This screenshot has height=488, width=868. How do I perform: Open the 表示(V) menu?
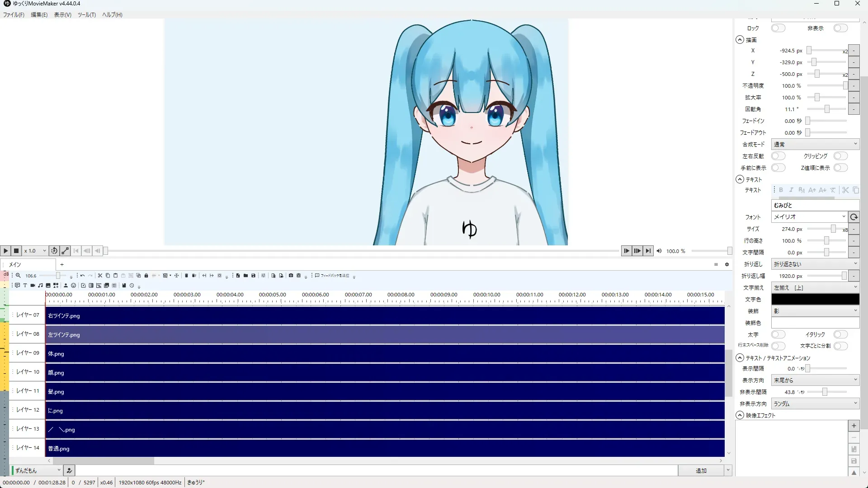pos(62,14)
